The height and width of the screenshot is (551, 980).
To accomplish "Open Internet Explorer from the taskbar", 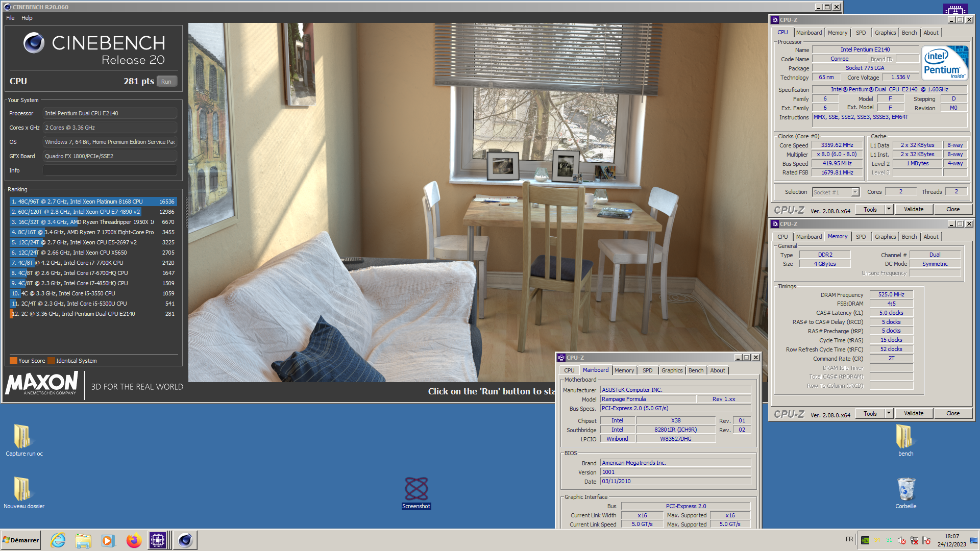I will [58, 540].
